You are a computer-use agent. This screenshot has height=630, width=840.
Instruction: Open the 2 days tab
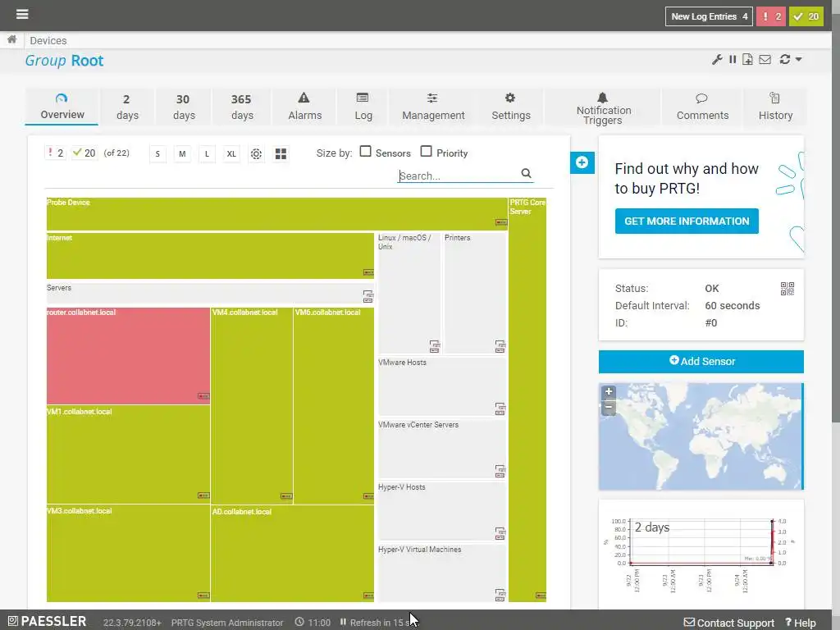pos(127,107)
